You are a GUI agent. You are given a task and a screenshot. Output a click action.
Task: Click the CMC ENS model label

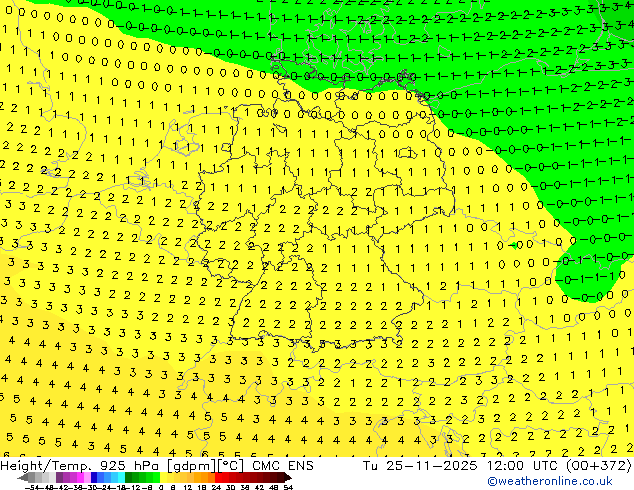point(283,466)
